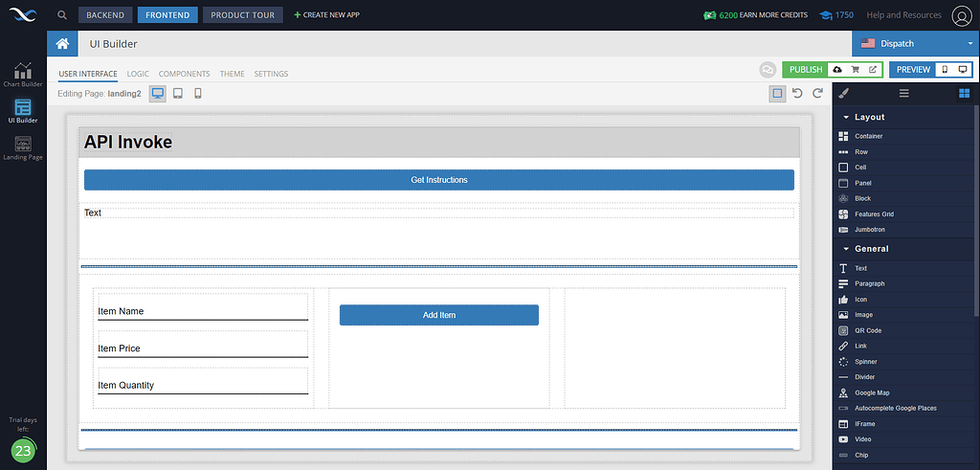
Task: Select the Panel layout component
Action: [903, 183]
